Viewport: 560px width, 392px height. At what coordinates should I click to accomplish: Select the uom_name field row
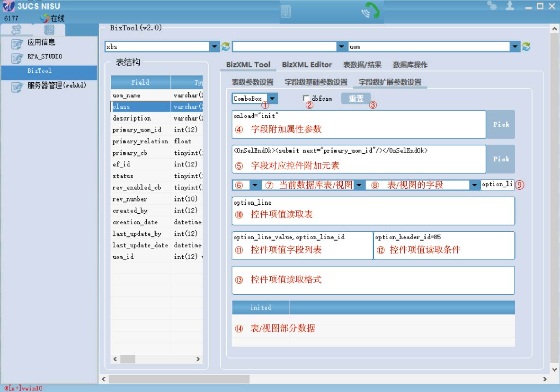(157, 95)
